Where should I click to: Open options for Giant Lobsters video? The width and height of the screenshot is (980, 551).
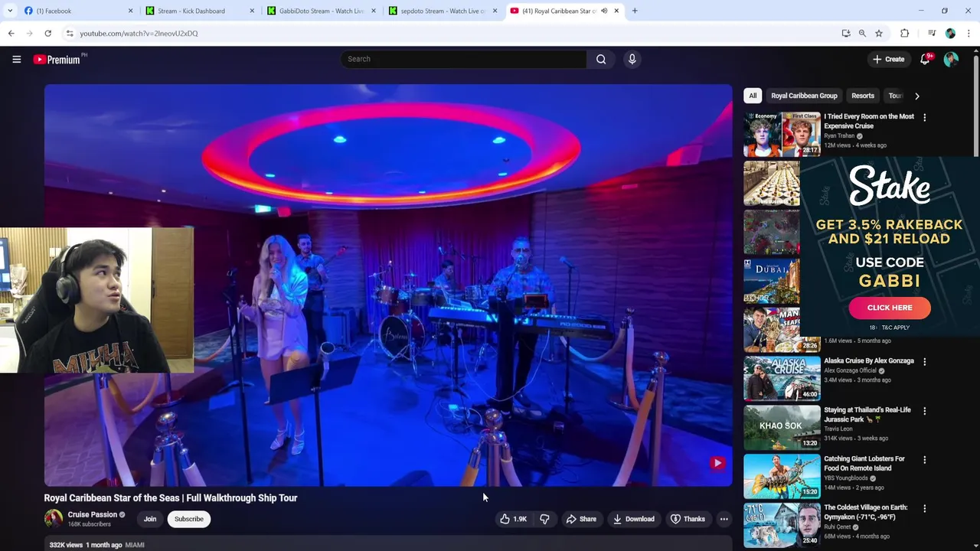[x=924, y=460]
